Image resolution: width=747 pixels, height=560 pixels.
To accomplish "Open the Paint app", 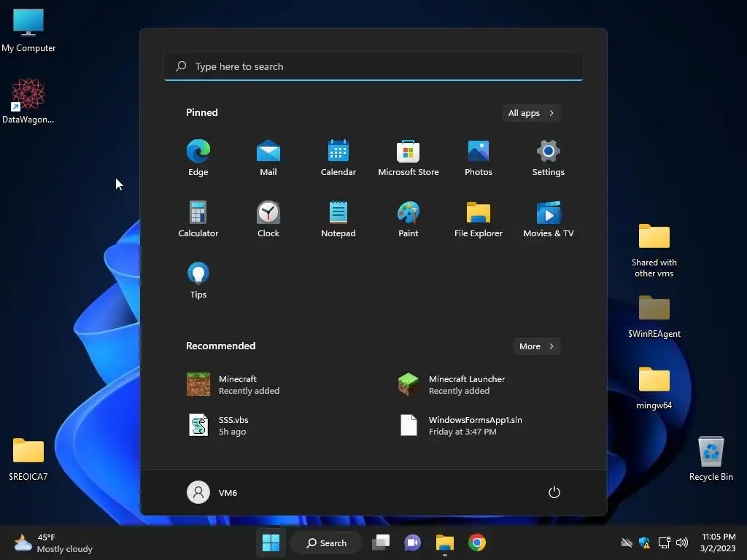I will point(409,219).
